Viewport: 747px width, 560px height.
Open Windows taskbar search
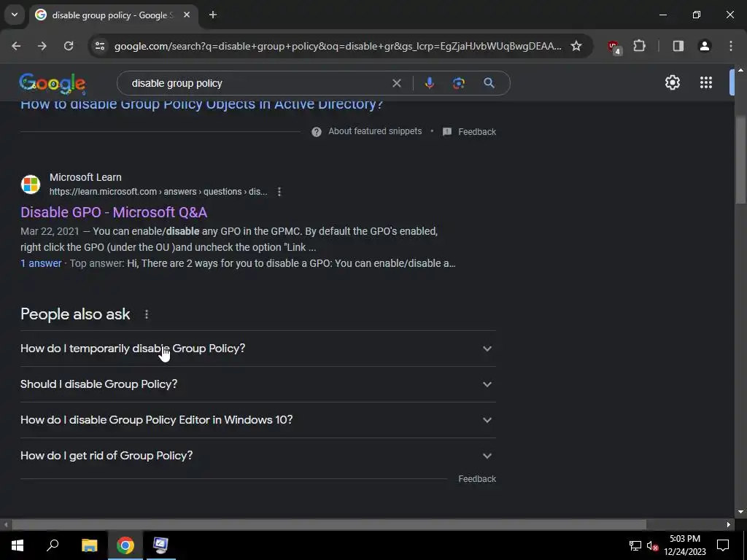coord(53,545)
